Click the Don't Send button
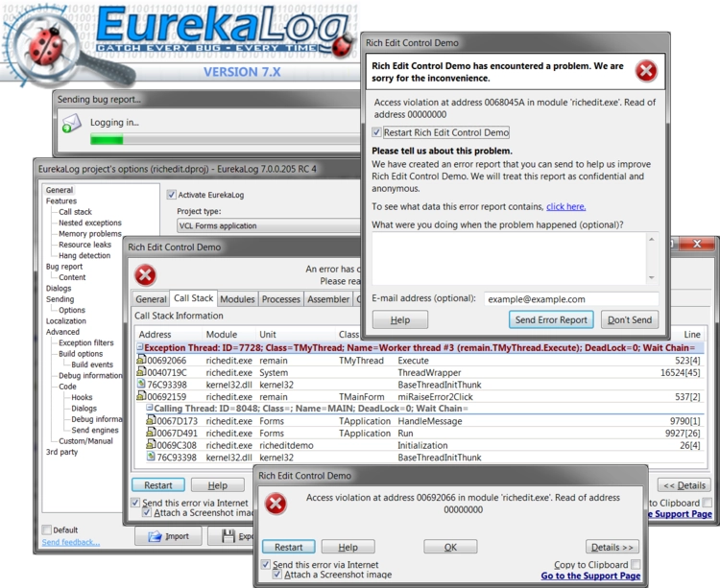Image resolution: width=720 pixels, height=588 pixels. 630,319
